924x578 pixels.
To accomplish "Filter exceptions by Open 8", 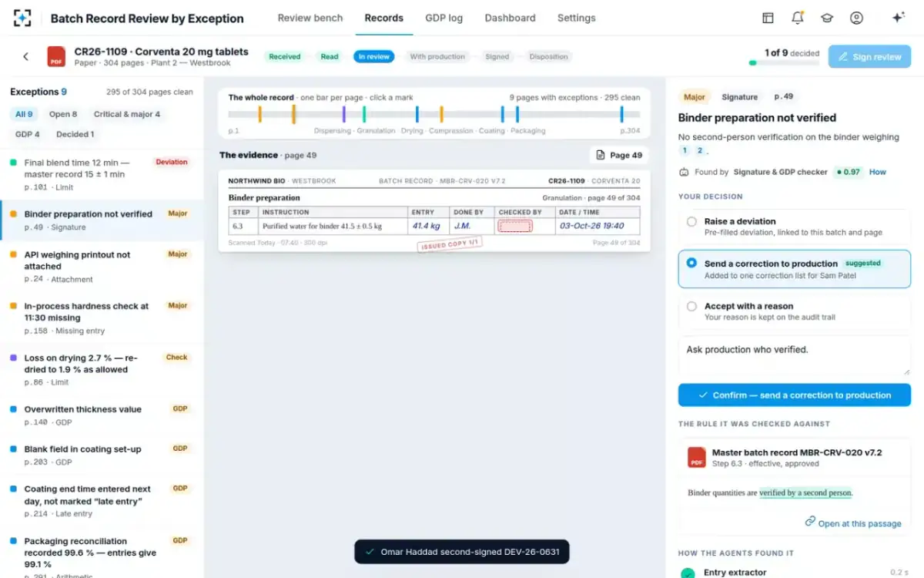I will (63, 114).
